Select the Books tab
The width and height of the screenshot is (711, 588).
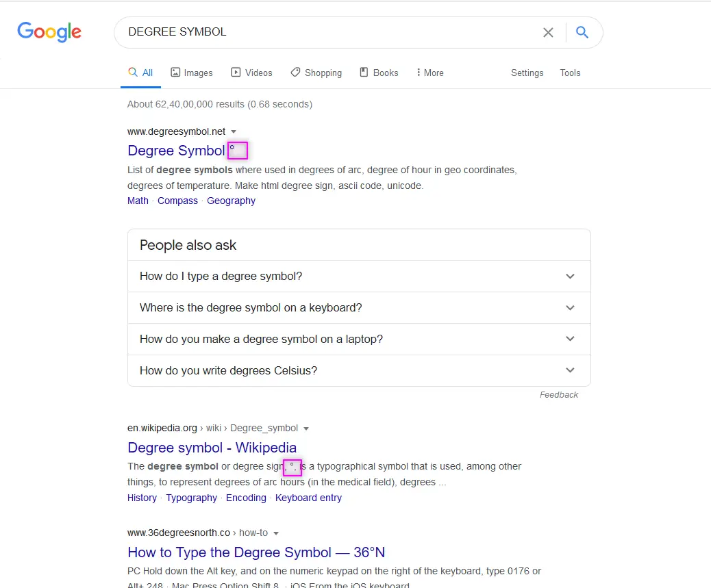pyautogui.click(x=379, y=73)
